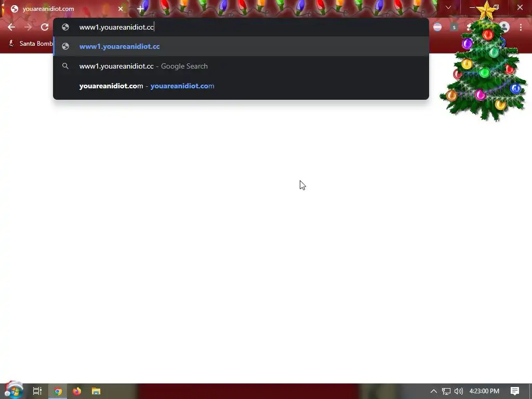Click the globe icon in the address bar
Image resolution: width=532 pixels, height=399 pixels.
[65, 27]
